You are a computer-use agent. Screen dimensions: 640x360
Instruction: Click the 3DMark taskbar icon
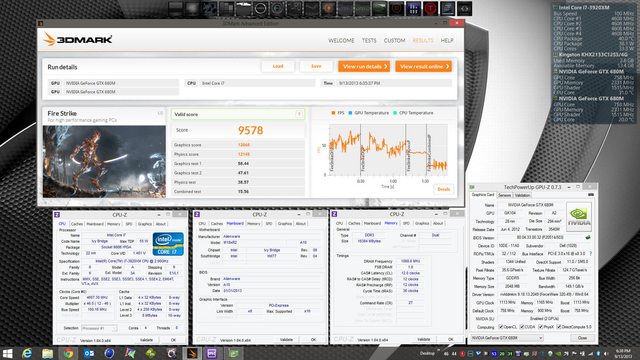(192, 353)
